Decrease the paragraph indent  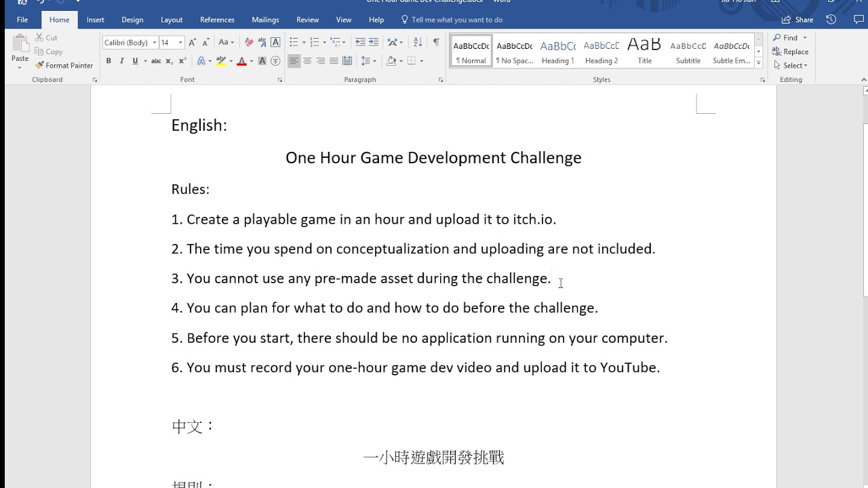(x=360, y=42)
